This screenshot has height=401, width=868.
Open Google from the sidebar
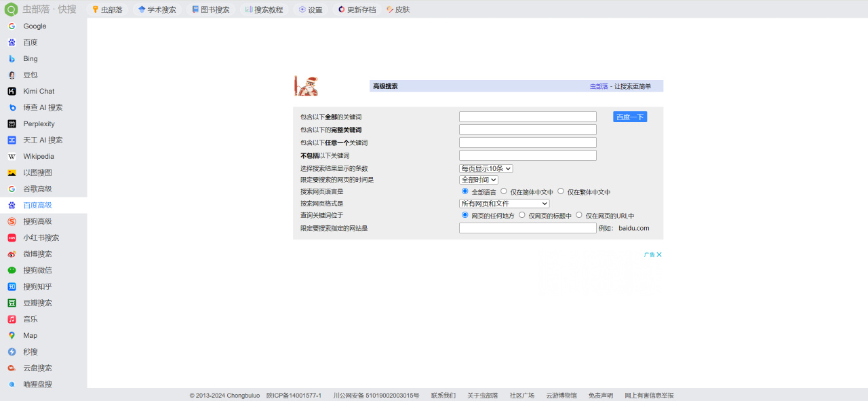(x=43, y=26)
